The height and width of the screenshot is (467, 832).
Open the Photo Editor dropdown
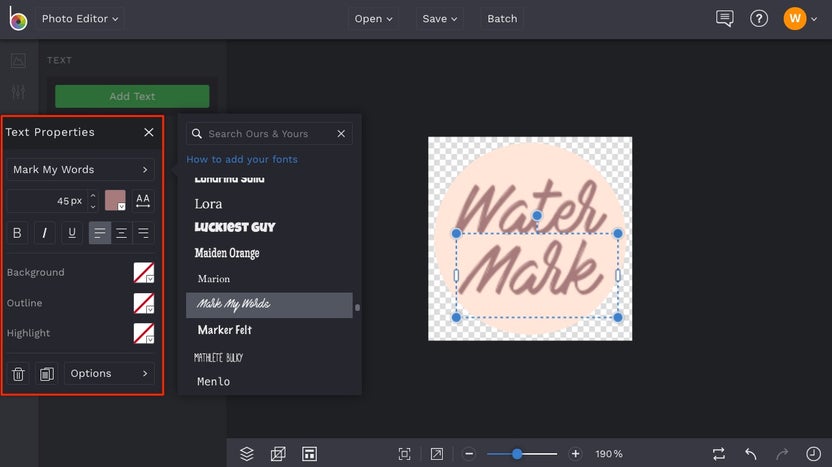80,18
